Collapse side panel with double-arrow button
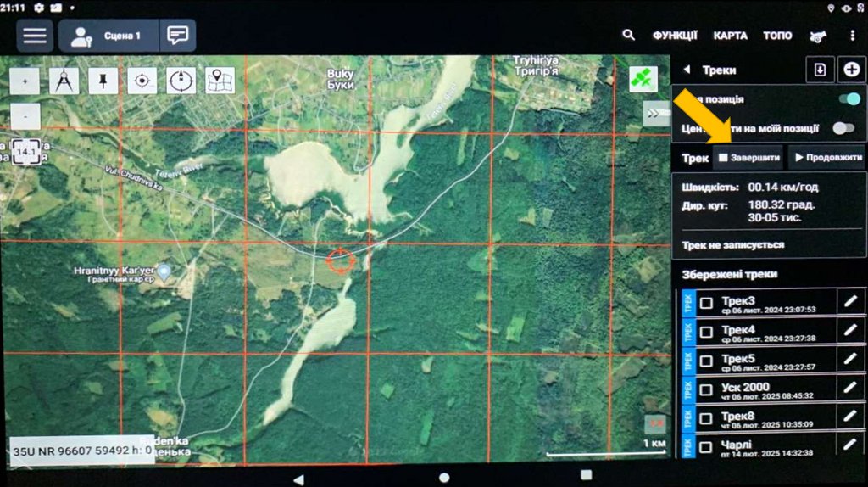The width and height of the screenshot is (868, 487). tap(656, 114)
